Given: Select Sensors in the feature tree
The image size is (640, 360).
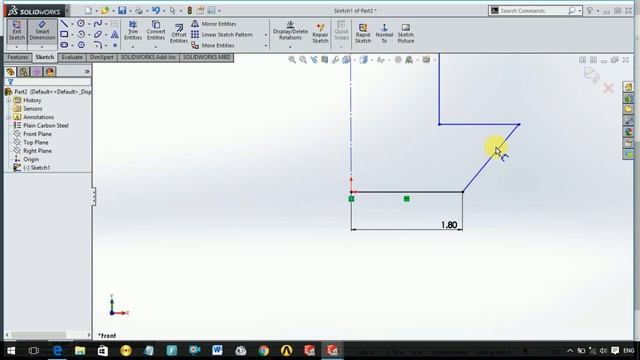Looking at the screenshot, I should coord(32,109).
